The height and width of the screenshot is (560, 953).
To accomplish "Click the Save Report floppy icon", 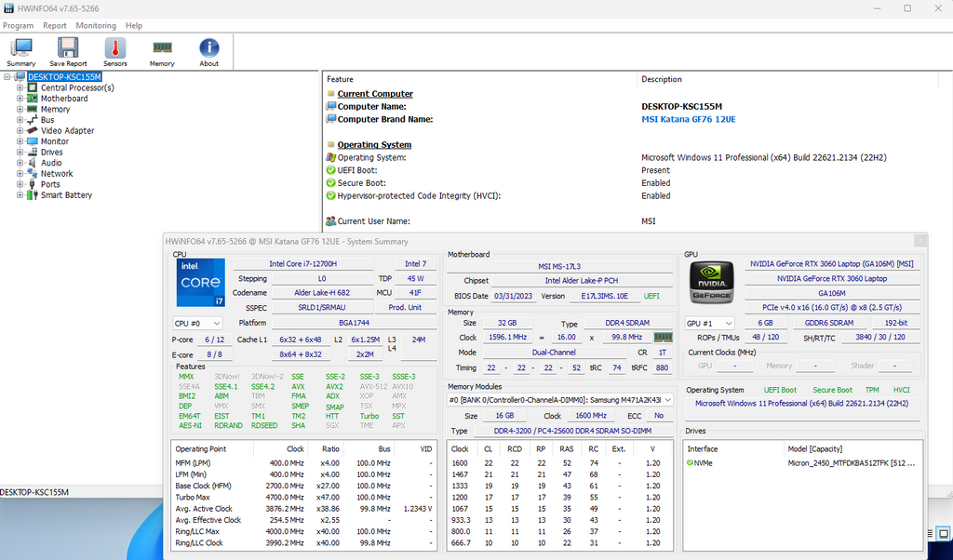I will pyautogui.click(x=68, y=51).
